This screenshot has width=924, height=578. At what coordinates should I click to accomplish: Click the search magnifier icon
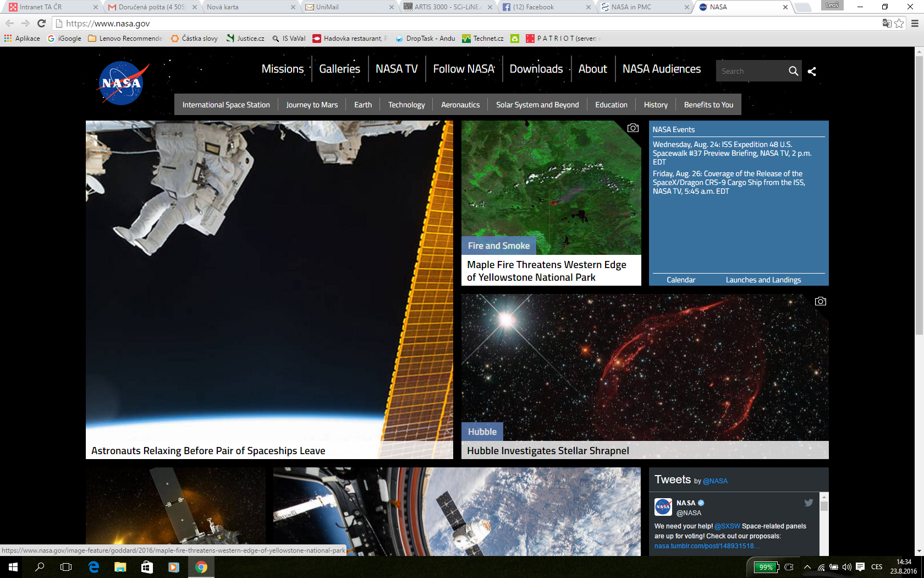pyautogui.click(x=793, y=71)
